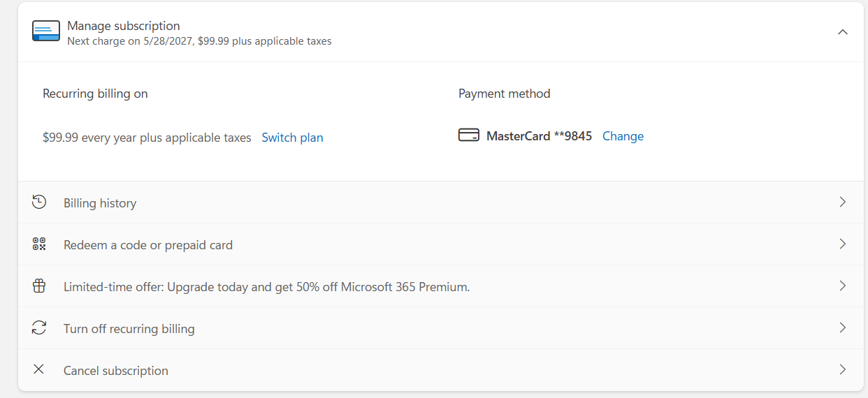Select Redeem a code or prepaid card
The width and height of the screenshot is (868, 398).
441,244
